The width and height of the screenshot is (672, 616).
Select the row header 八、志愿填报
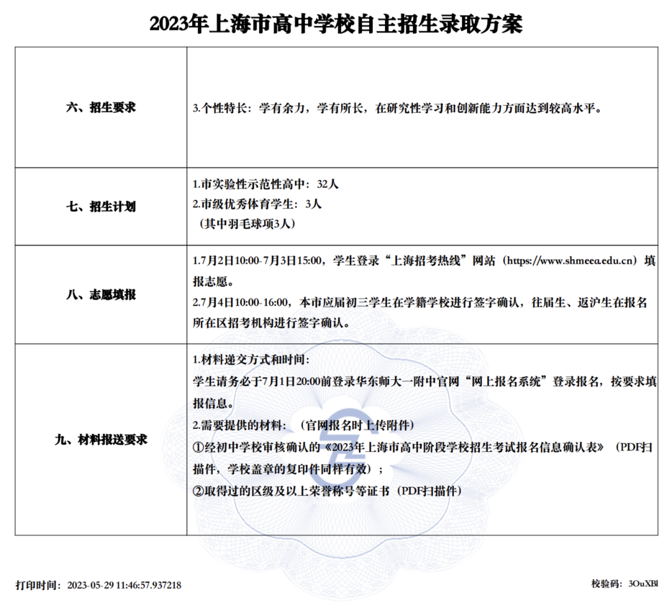(101, 294)
